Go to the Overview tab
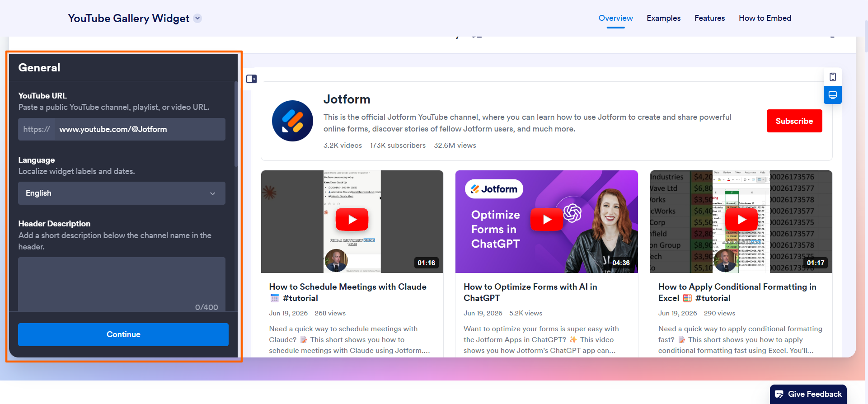Screen dimensions: 868x404 [x=615, y=18]
